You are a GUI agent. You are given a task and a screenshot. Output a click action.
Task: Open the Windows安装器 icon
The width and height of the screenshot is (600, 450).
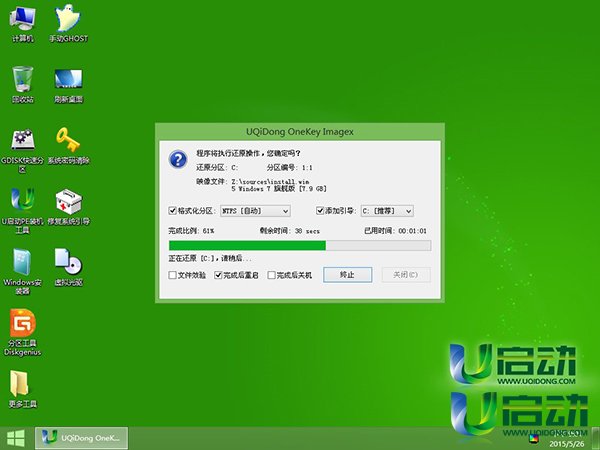23,271
